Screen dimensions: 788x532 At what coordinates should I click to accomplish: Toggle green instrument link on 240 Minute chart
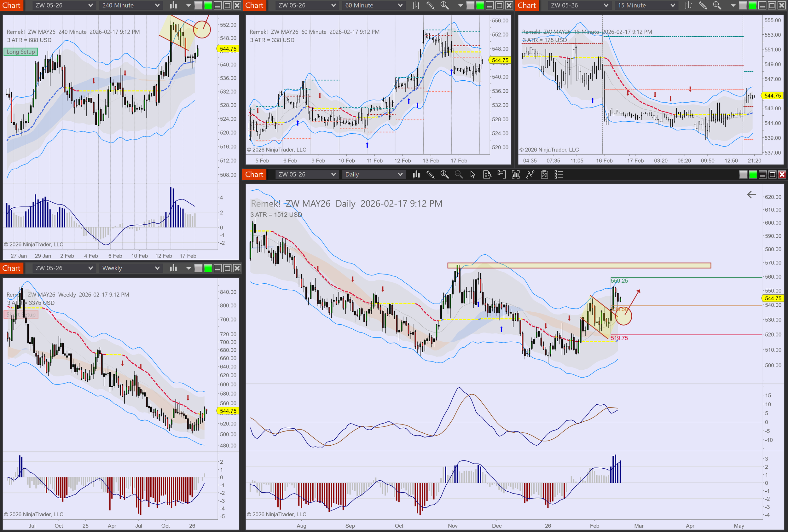click(x=208, y=5)
